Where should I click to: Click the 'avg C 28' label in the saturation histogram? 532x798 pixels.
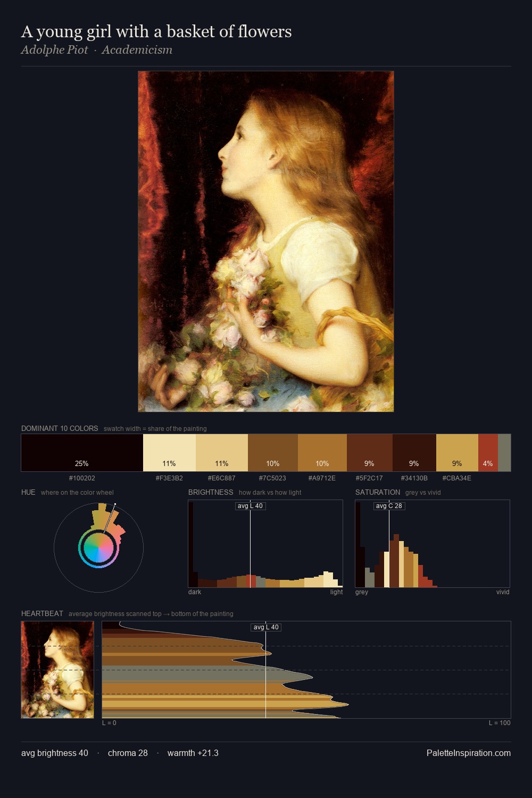point(389,506)
